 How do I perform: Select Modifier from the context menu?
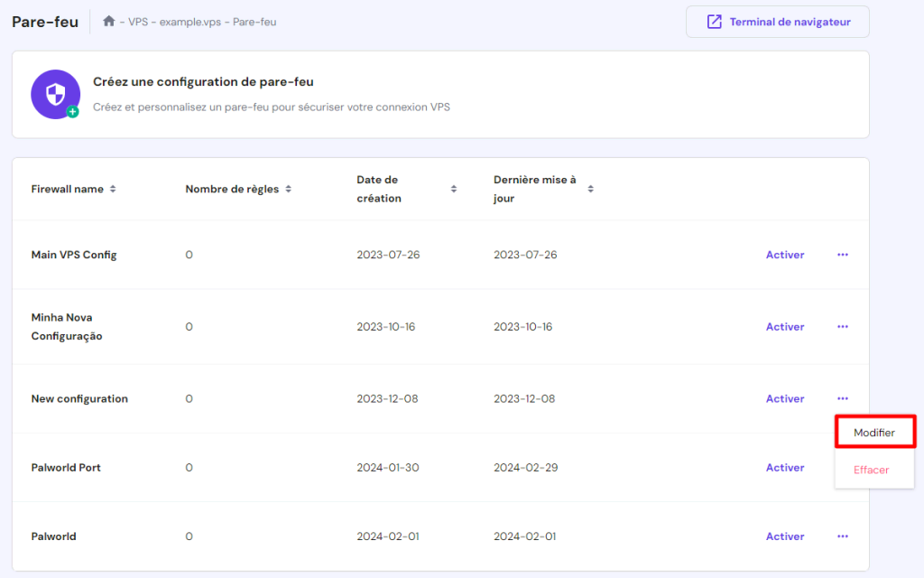click(874, 433)
